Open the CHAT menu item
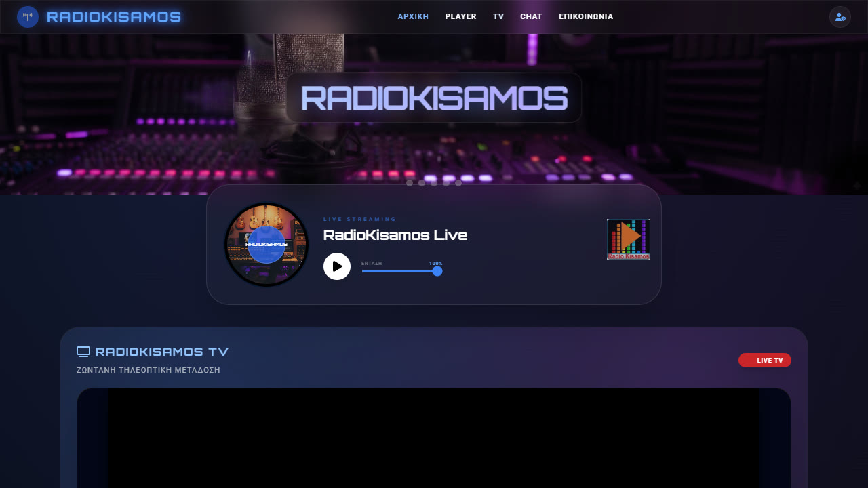Viewport: 868px width, 488px height. click(x=531, y=16)
